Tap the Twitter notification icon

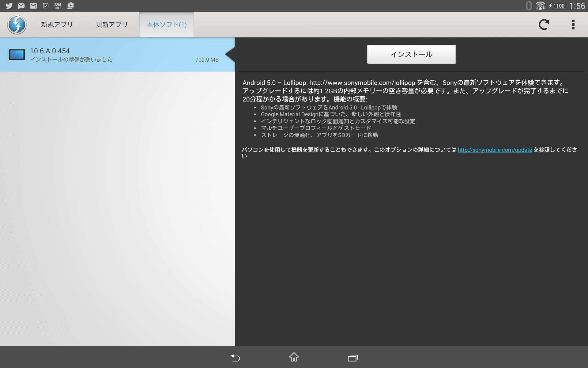pyautogui.click(x=9, y=6)
